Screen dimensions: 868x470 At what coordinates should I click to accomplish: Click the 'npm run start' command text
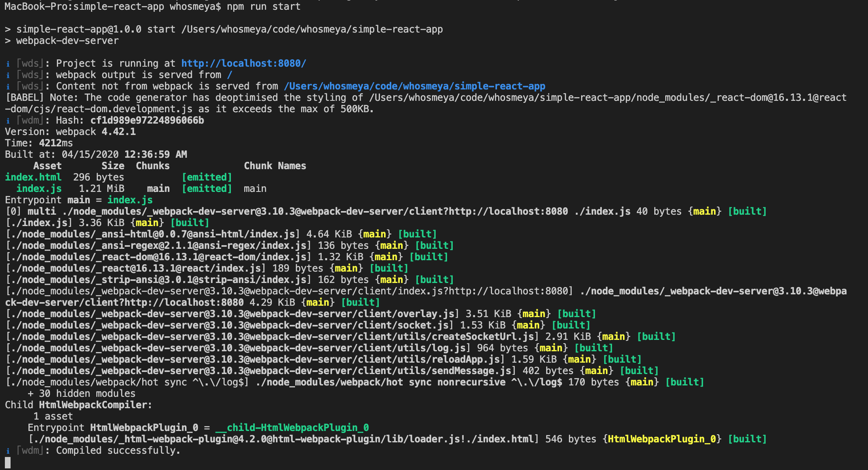click(x=263, y=7)
